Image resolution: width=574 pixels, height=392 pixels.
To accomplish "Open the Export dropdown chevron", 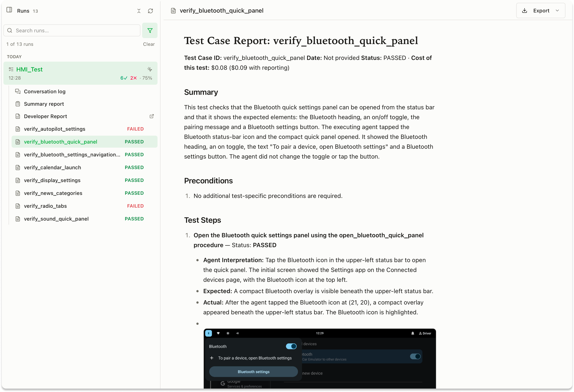I will (x=557, y=11).
